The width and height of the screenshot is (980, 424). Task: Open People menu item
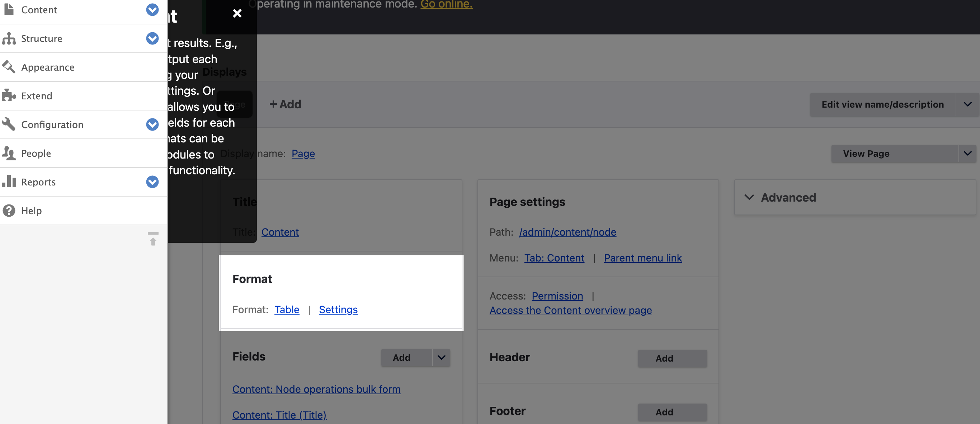[x=36, y=153]
